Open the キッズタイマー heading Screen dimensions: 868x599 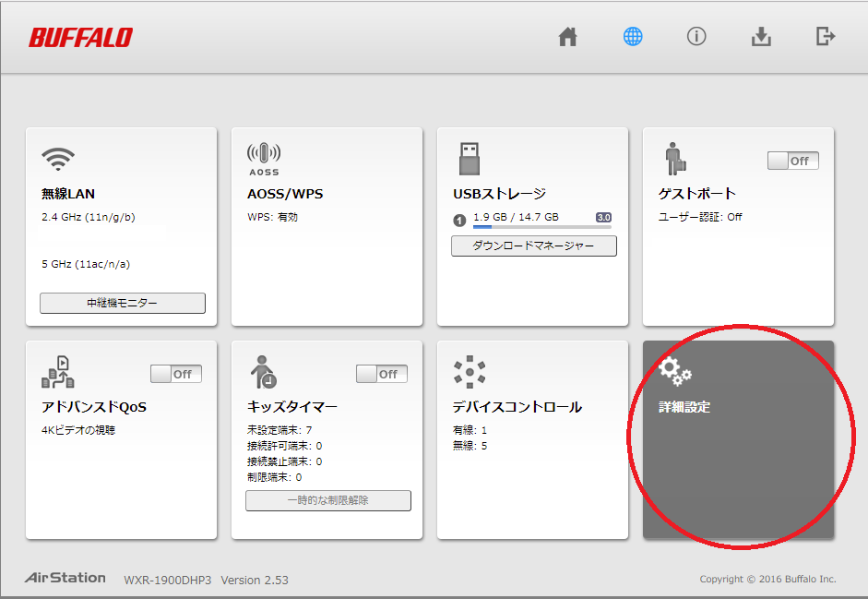pos(292,407)
